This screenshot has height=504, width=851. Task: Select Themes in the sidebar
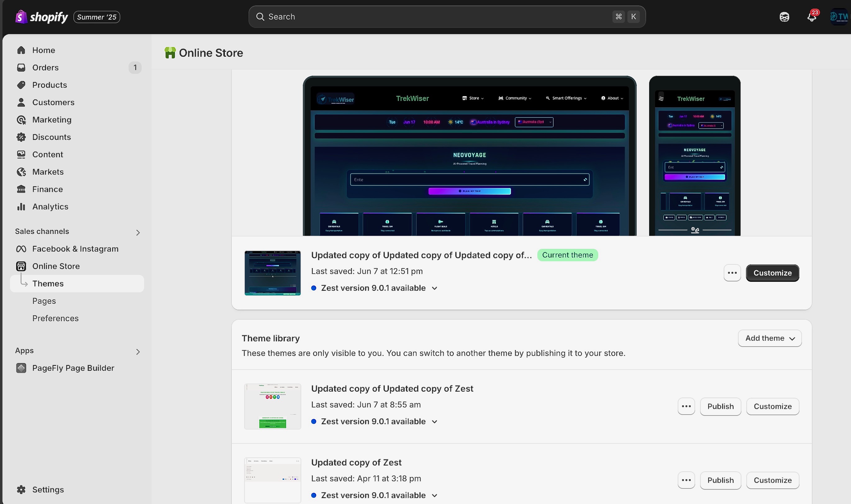point(77,284)
